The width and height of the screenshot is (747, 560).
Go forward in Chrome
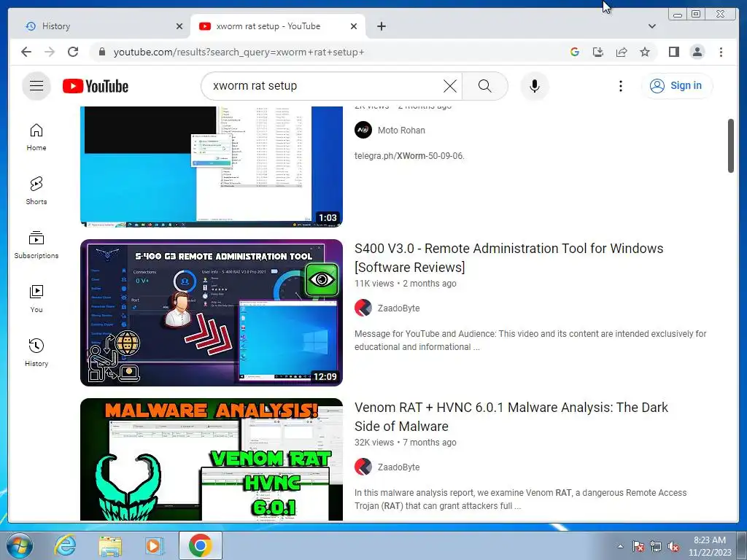coord(50,52)
